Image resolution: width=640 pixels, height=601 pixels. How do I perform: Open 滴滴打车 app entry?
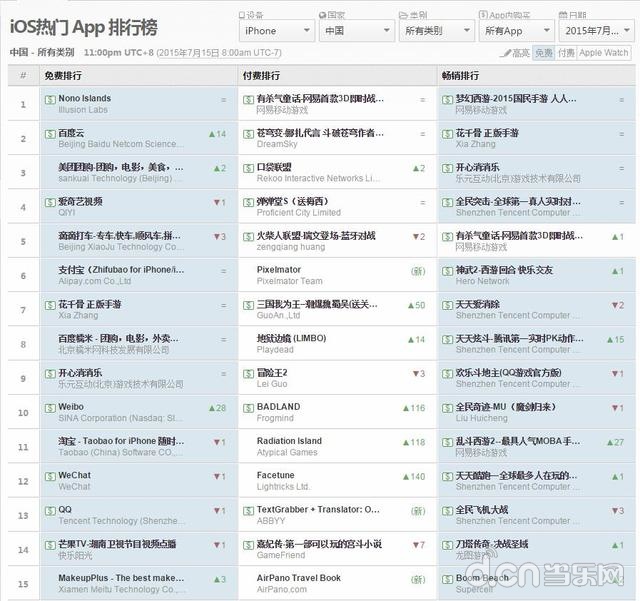tap(119, 236)
